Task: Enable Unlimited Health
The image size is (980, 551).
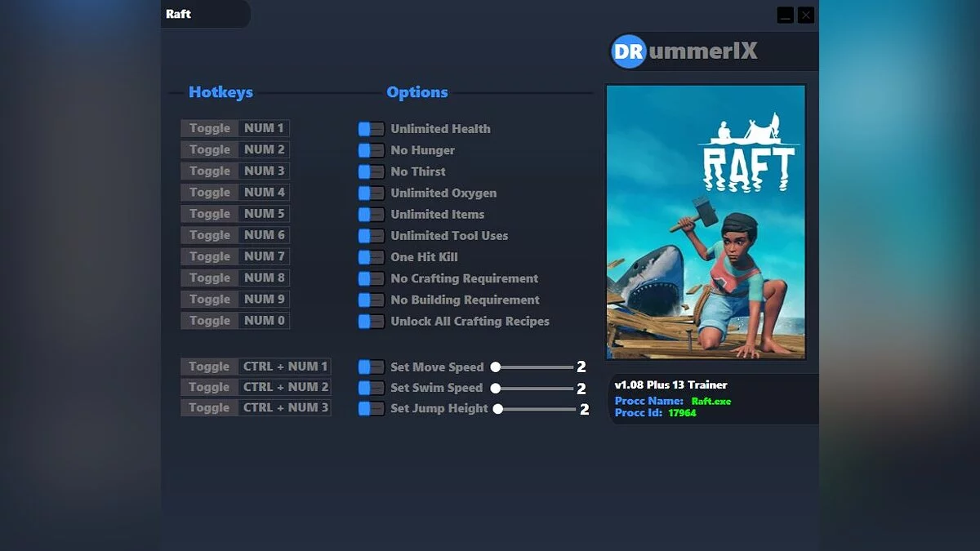Action: [x=370, y=128]
